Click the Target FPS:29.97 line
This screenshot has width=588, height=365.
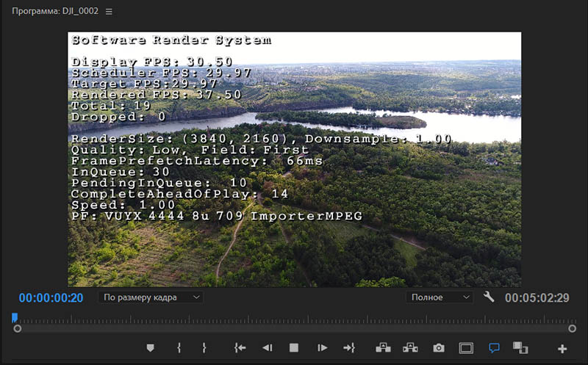pyautogui.click(x=144, y=84)
